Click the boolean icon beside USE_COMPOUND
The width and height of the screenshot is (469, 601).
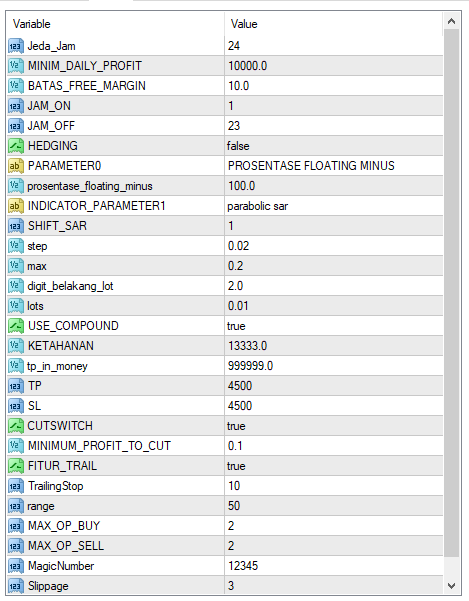point(16,326)
